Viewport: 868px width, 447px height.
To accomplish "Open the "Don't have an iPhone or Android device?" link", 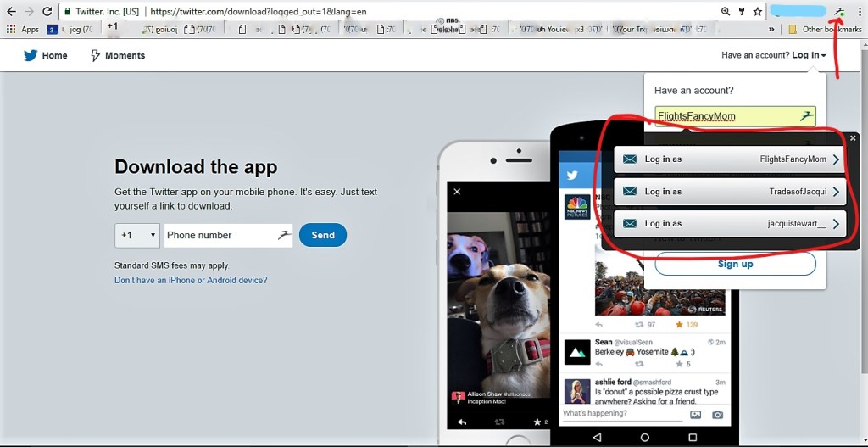I will (191, 280).
